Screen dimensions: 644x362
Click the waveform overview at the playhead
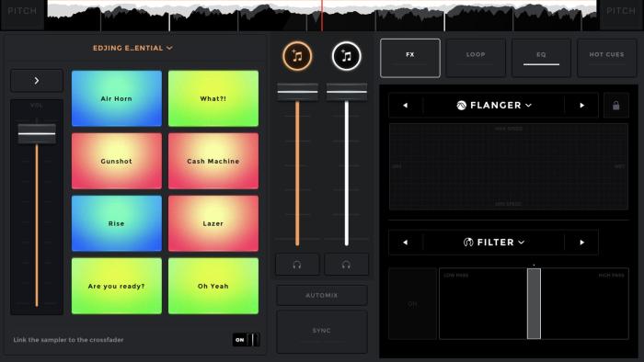click(x=322, y=16)
